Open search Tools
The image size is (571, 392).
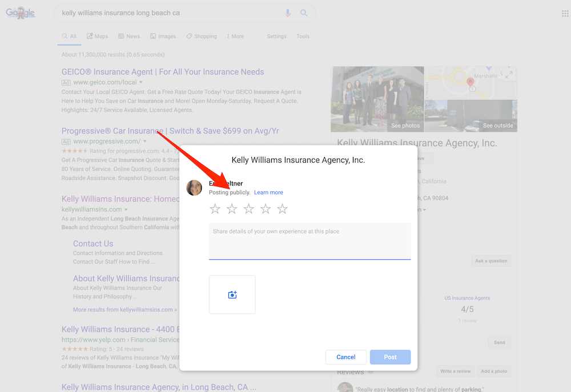click(303, 37)
